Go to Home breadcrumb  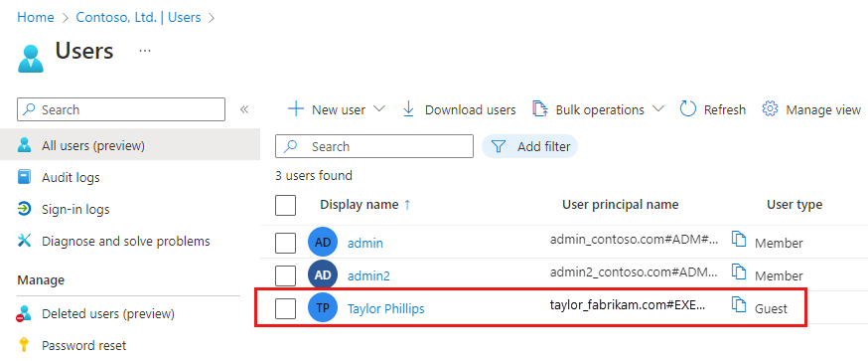coord(36,17)
